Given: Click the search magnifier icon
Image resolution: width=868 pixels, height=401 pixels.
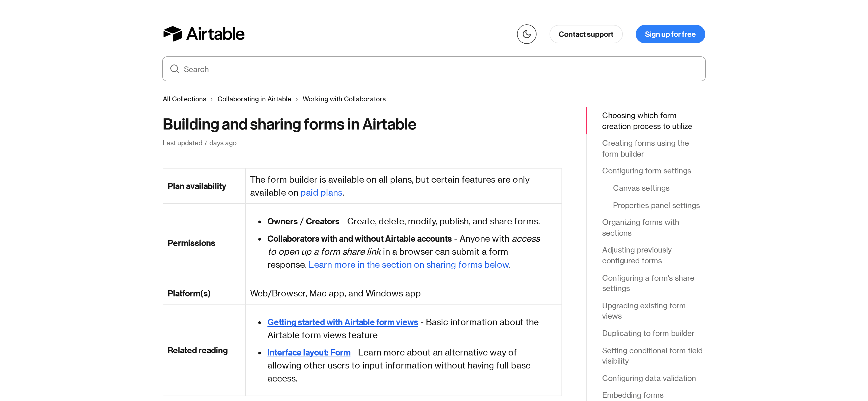Looking at the screenshot, I should (x=174, y=69).
